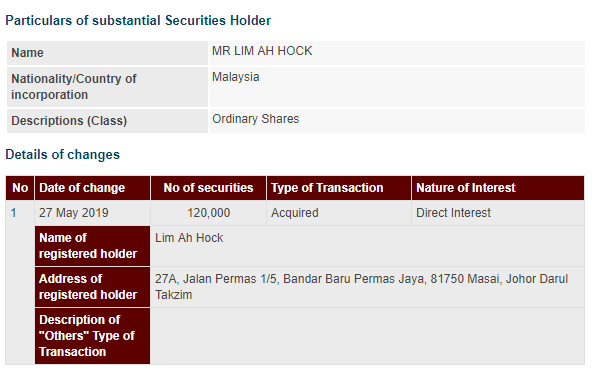
Task: Click the Nature of Interest column header
Action: (498, 188)
